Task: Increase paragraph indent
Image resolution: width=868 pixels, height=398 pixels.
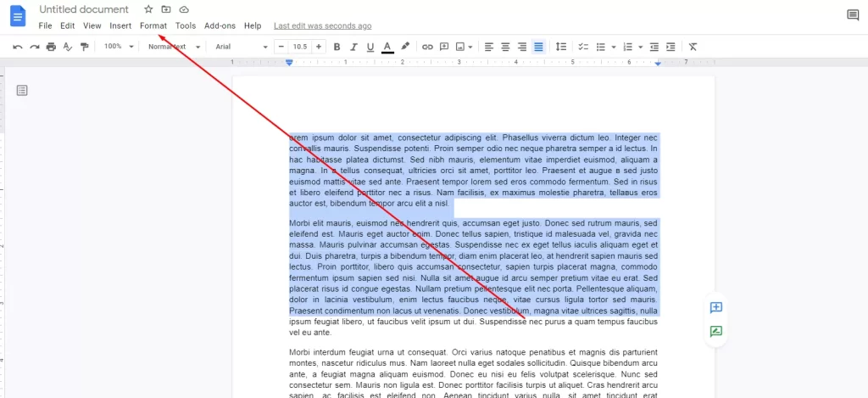Action: tap(671, 48)
